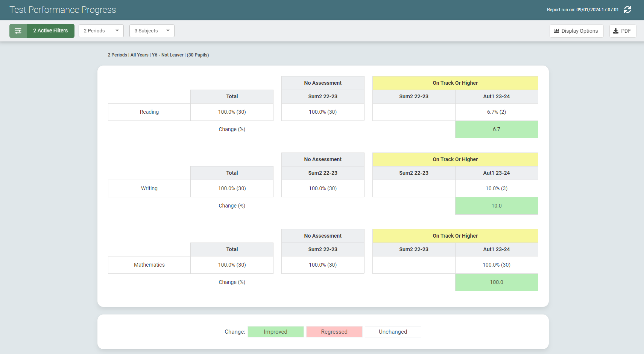
Task: Click the Aut1 23-24 column header under Writing
Action: coord(497,173)
